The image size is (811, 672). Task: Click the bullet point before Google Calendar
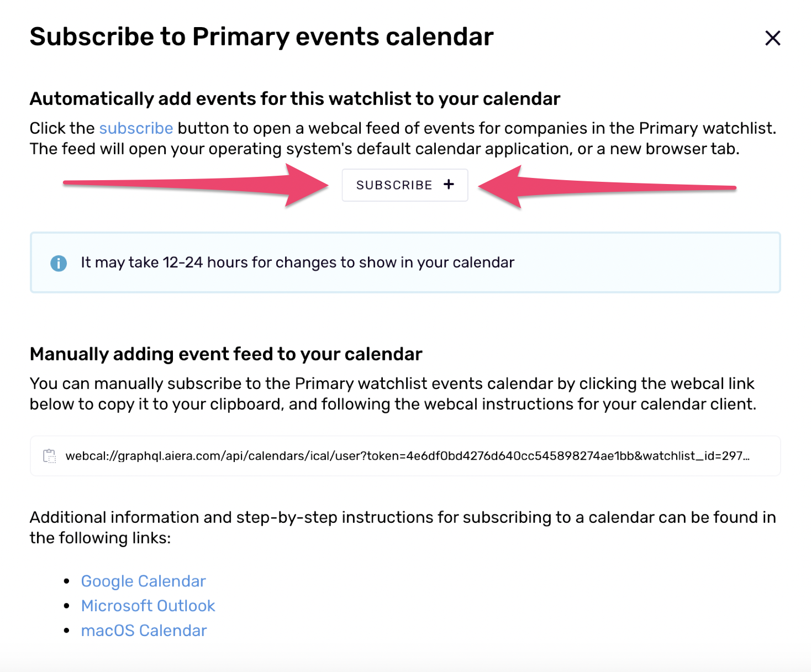pos(67,581)
